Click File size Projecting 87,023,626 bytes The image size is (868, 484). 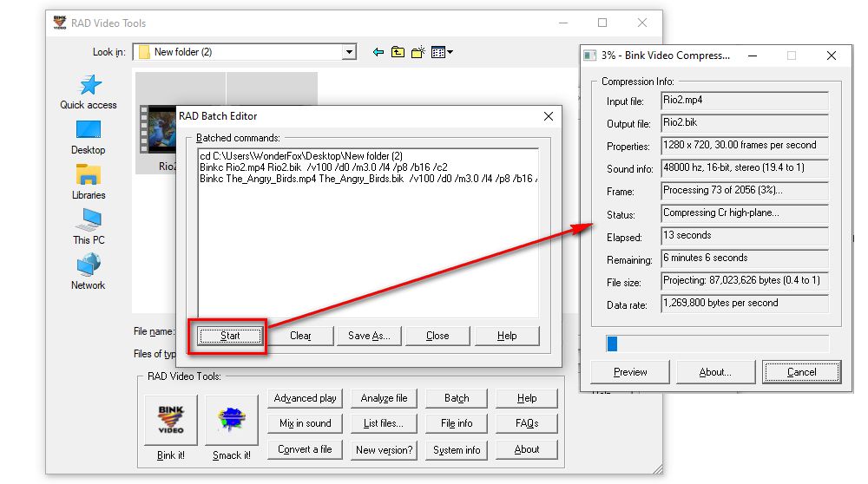[x=745, y=281]
